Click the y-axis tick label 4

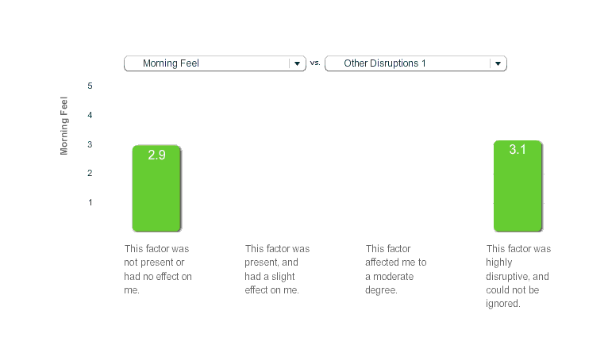[90, 115]
